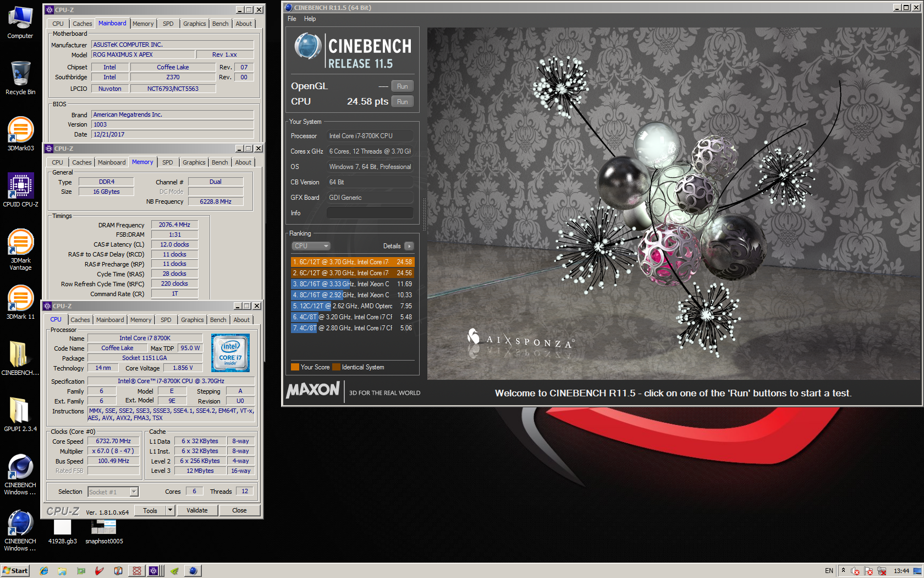The height and width of the screenshot is (578, 924).
Task: Open SPD tab in top CPU-Z window
Action: pos(168,24)
